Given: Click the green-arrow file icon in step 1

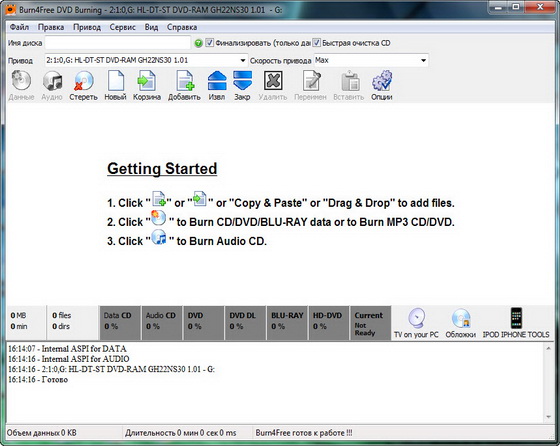Looking at the screenshot, I should pos(200,199).
